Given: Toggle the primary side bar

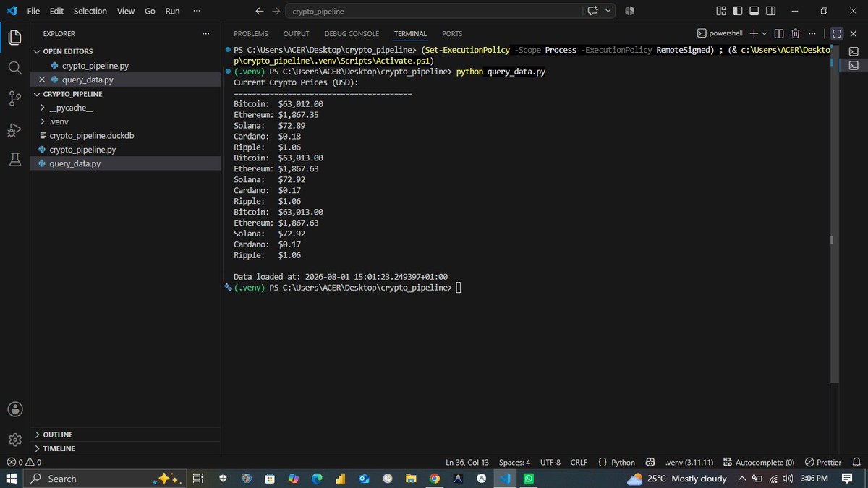Looking at the screenshot, I should [x=737, y=11].
